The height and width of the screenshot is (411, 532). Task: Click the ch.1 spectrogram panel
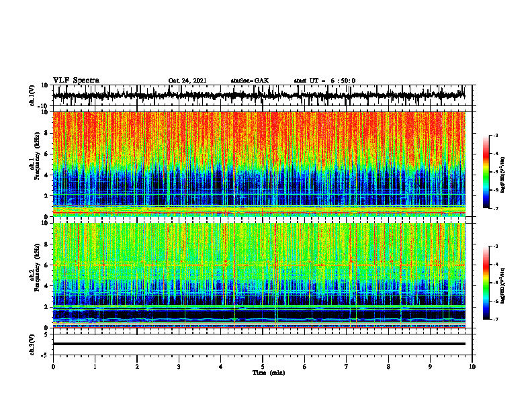[x=259, y=164]
